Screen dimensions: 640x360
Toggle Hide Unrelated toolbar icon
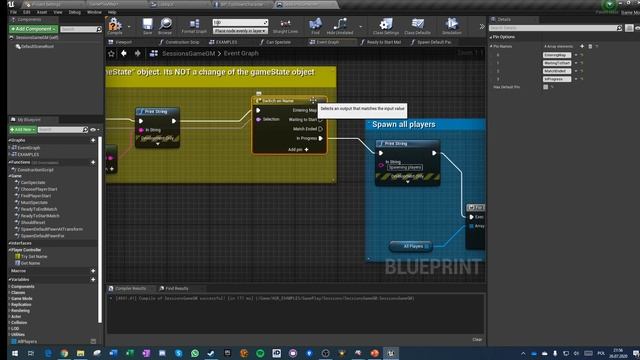coord(340,26)
